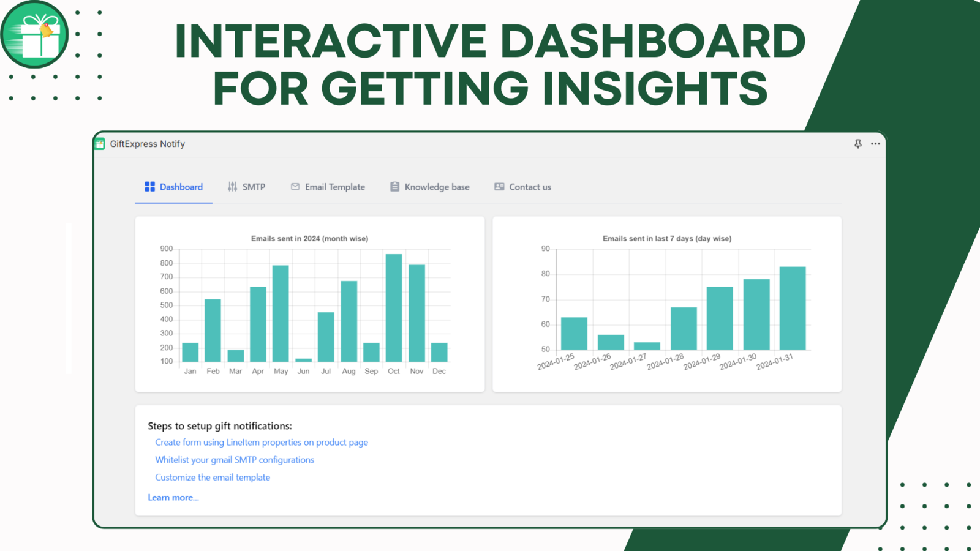This screenshot has height=551, width=980.
Task: Click the Customize the email template link
Action: [212, 477]
